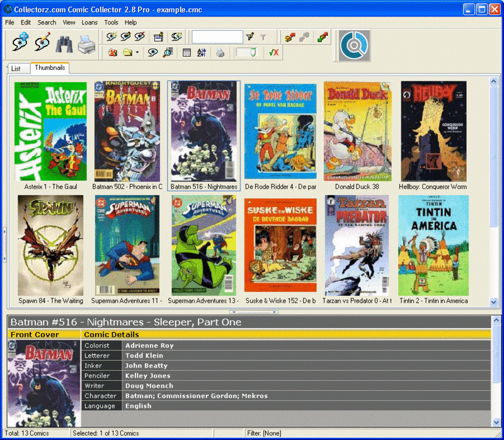The width and height of the screenshot is (504, 440).
Task: Click the details pane scroll-up arrow
Action: point(496,320)
